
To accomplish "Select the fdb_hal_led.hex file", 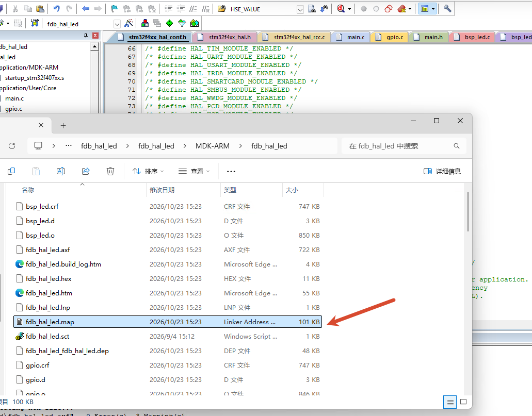I will pyautogui.click(x=168, y=279).
